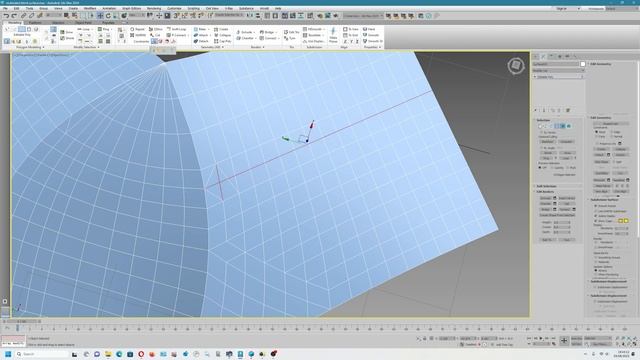Screen dimensions: 640x360
Task: Toggle the Smooth Result checkbox
Action: pyautogui.click(x=596, y=206)
